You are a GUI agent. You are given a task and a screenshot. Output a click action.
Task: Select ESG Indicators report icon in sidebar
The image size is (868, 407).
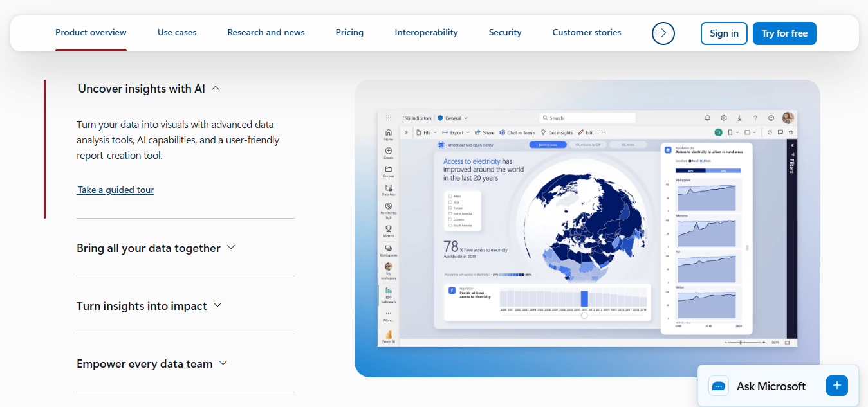388,291
